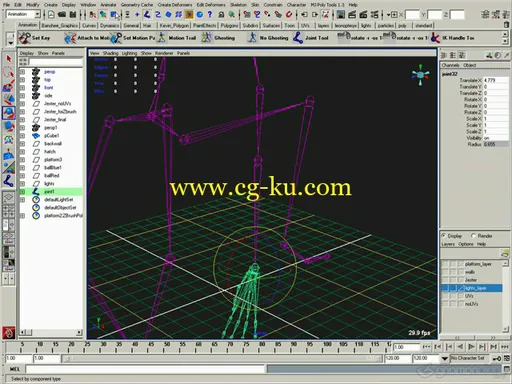The height and width of the screenshot is (384, 512).
Task: Click the shelf trash can icon
Action: [507, 25]
